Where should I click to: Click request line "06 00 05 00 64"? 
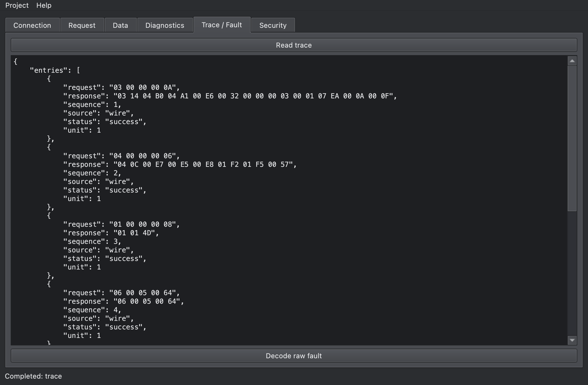[122, 293]
